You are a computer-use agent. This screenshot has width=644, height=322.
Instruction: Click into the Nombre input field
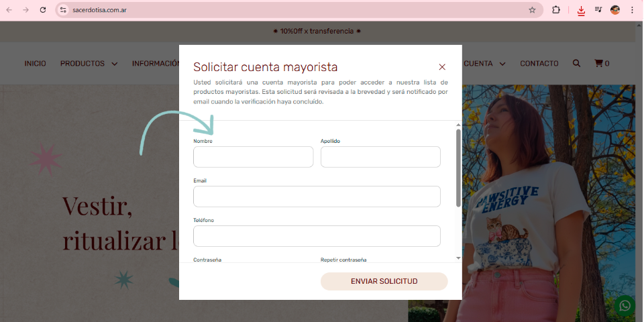tap(253, 157)
